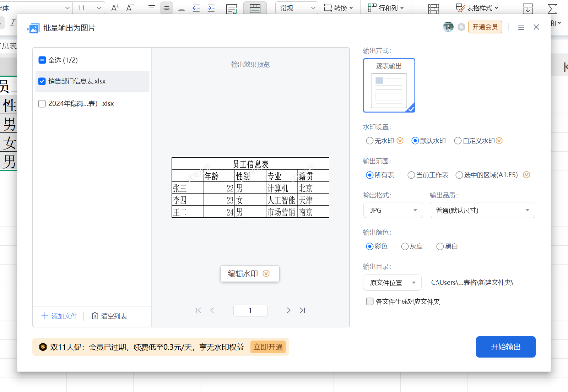Go to next preview page
The image size is (568, 392).
[288, 310]
